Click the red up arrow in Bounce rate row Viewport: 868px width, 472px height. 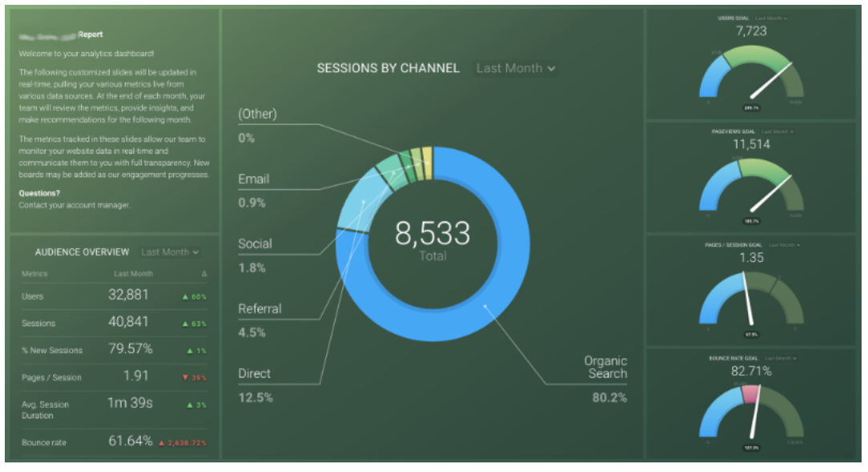click(x=162, y=442)
